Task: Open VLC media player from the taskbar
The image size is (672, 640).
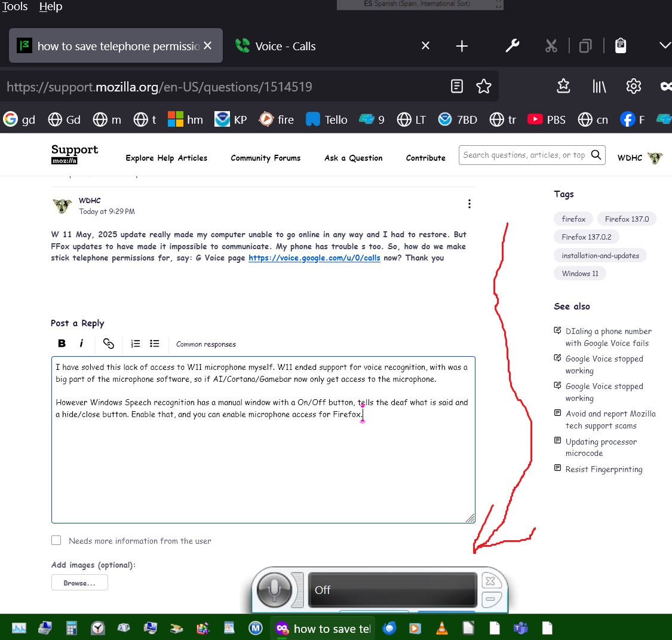Action: pyautogui.click(x=441, y=628)
